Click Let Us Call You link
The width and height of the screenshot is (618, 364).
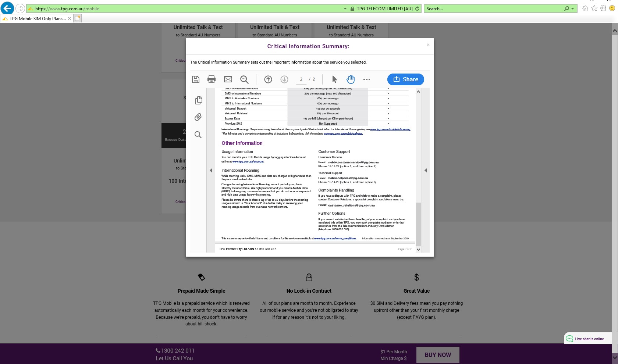(174, 358)
